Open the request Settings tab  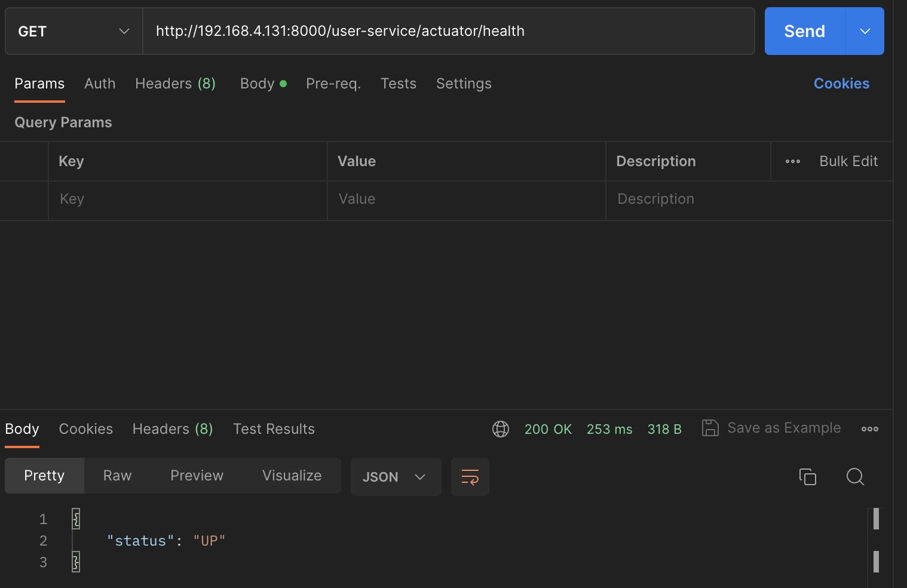pyautogui.click(x=464, y=84)
